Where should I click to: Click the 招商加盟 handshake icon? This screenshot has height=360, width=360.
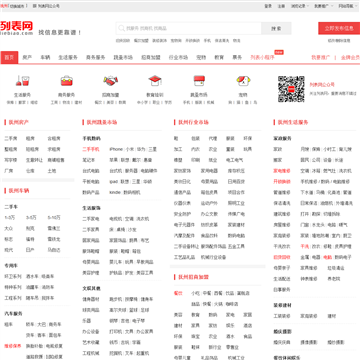coord(111,81)
